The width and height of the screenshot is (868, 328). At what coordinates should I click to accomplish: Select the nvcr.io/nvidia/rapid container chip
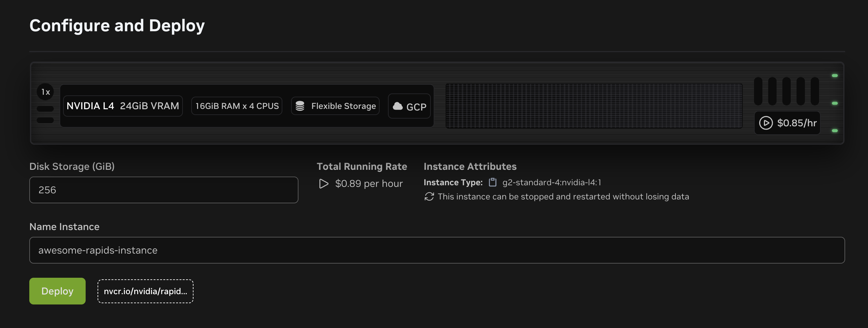pyautogui.click(x=145, y=291)
